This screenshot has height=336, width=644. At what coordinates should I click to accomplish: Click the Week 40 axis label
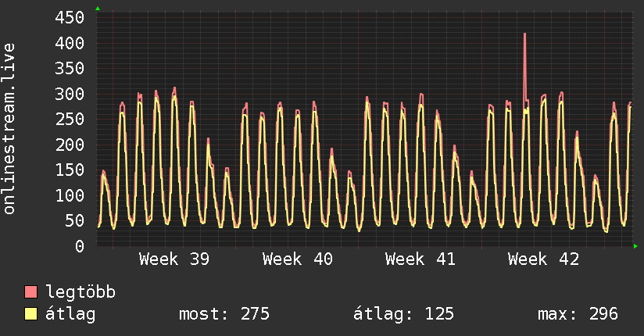click(297, 259)
